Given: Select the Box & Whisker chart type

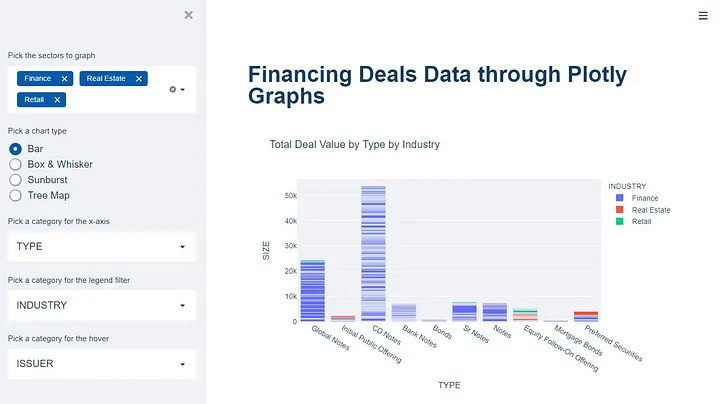Looking at the screenshot, I should 16,164.
